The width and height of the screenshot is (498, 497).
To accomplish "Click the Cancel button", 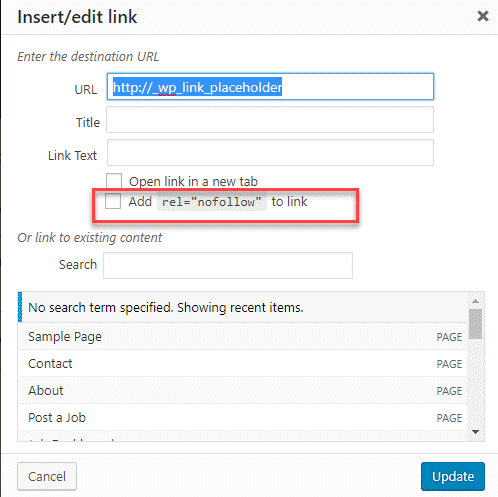I will pyautogui.click(x=47, y=476).
